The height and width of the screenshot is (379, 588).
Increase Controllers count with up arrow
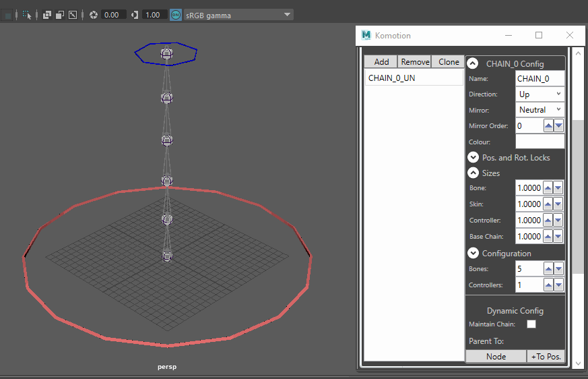tap(548, 285)
